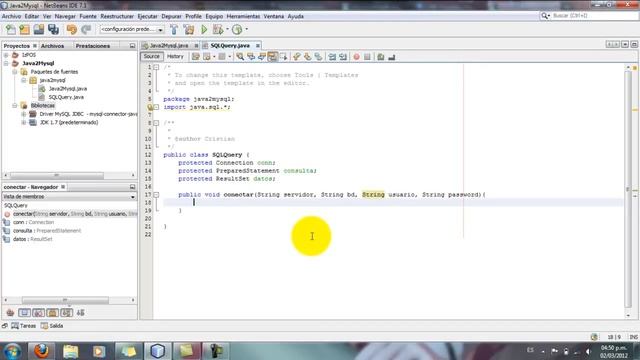
Task: Click the Find Selection magnifier in editor toolbar
Action: point(240,57)
